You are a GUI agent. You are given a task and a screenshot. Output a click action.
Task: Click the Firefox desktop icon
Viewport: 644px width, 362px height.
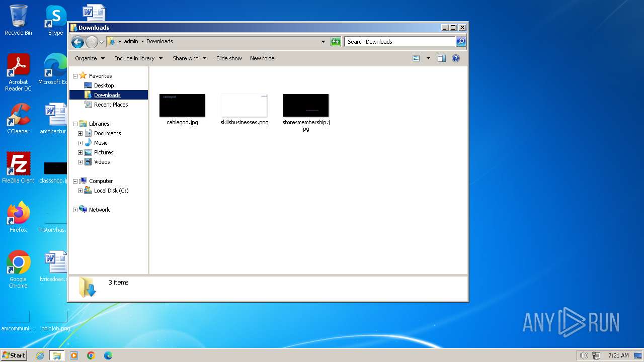point(18,217)
